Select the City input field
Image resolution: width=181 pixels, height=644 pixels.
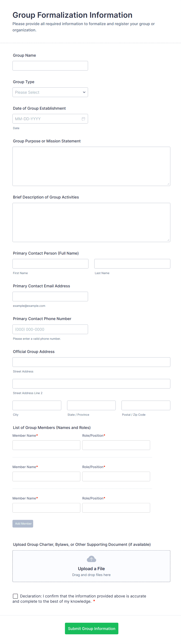point(37,405)
